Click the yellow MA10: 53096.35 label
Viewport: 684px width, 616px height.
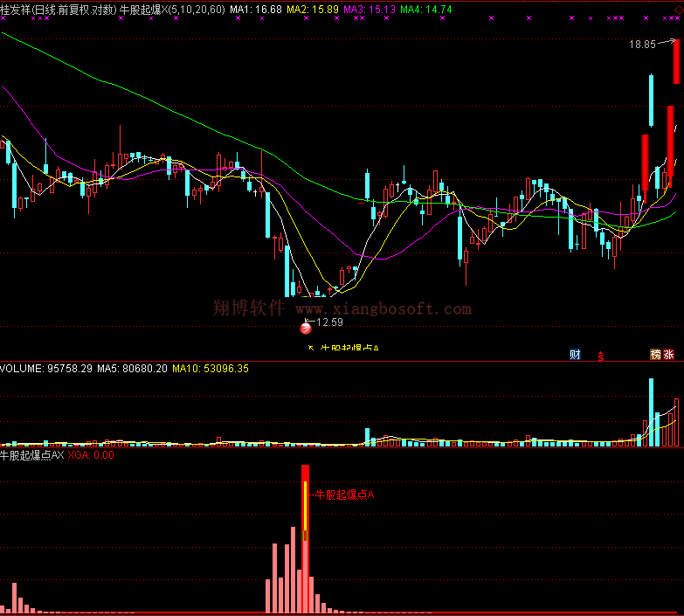pyautogui.click(x=211, y=369)
